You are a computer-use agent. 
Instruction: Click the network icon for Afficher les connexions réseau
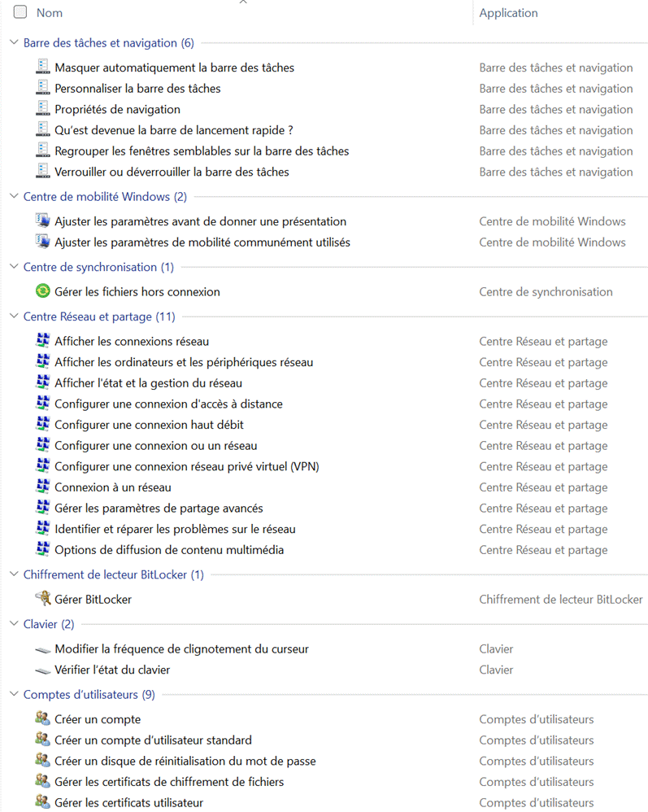coord(43,341)
